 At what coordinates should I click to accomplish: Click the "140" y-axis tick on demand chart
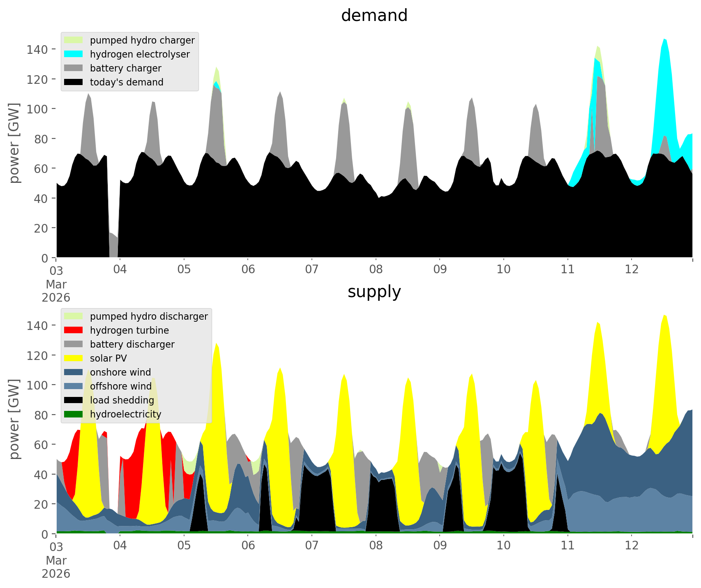(x=37, y=49)
